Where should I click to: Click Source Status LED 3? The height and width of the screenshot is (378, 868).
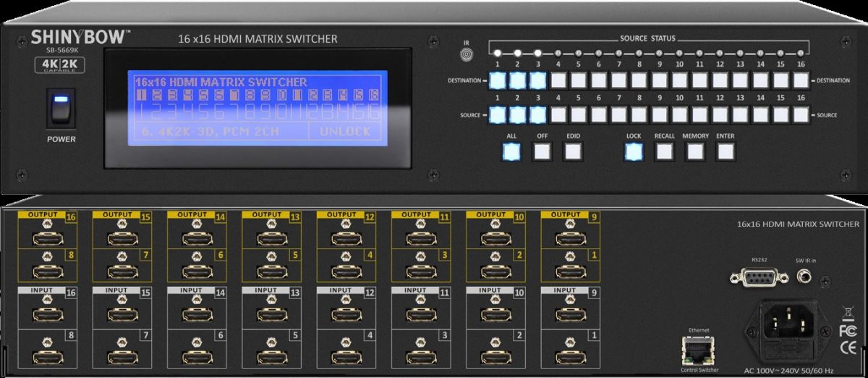tap(537, 53)
